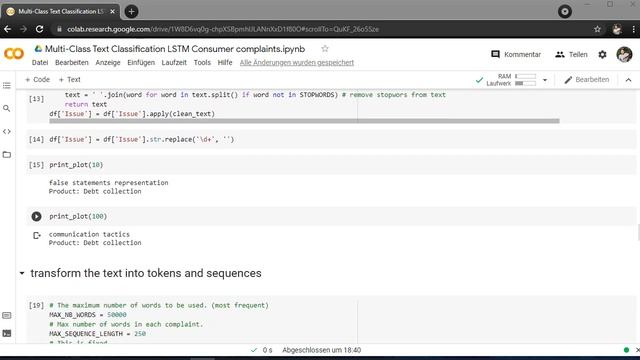
Task: Bookmark this page with the star icon
Action: pyautogui.click(x=598, y=29)
